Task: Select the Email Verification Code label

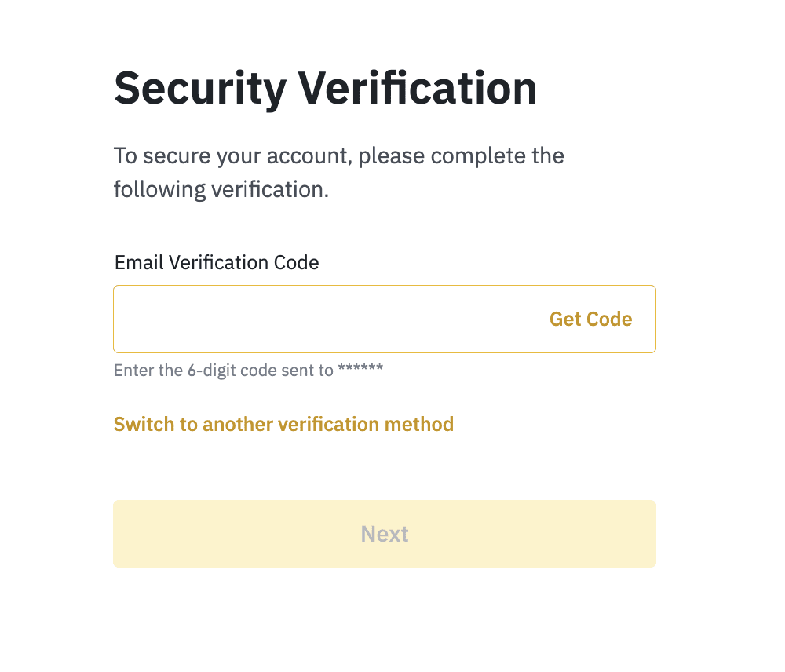Action: (x=217, y=262)
